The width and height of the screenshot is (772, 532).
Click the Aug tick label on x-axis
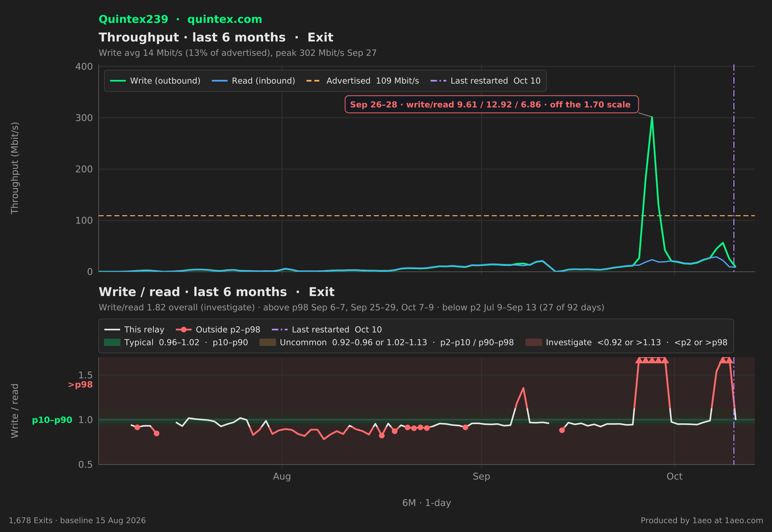pyautogui.click(x=282, y=477)
